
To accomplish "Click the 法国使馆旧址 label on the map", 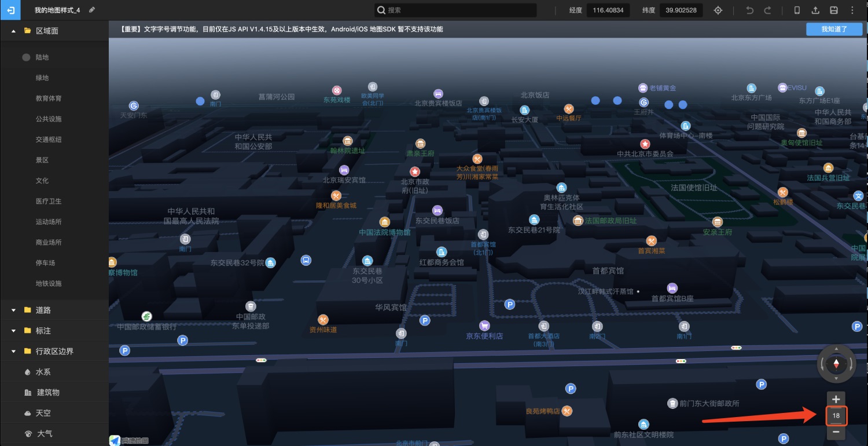I will pyautogui.click(x=694, y=188).
